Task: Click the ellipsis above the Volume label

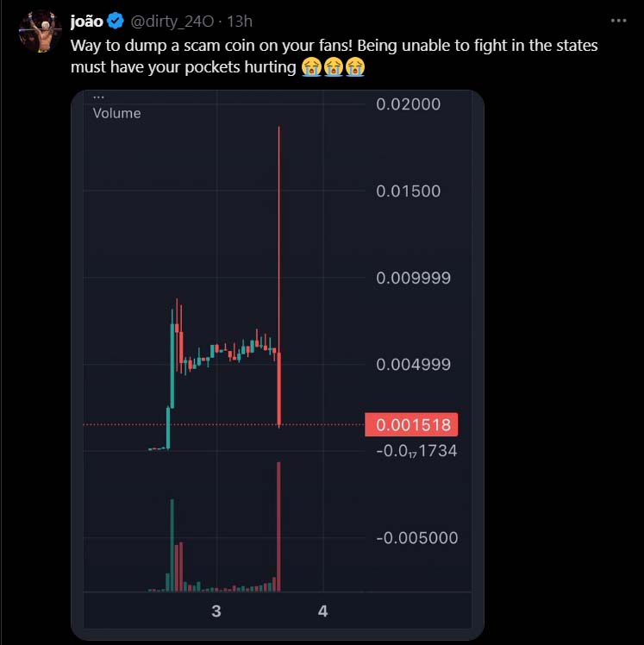Action: coord(98,97)
